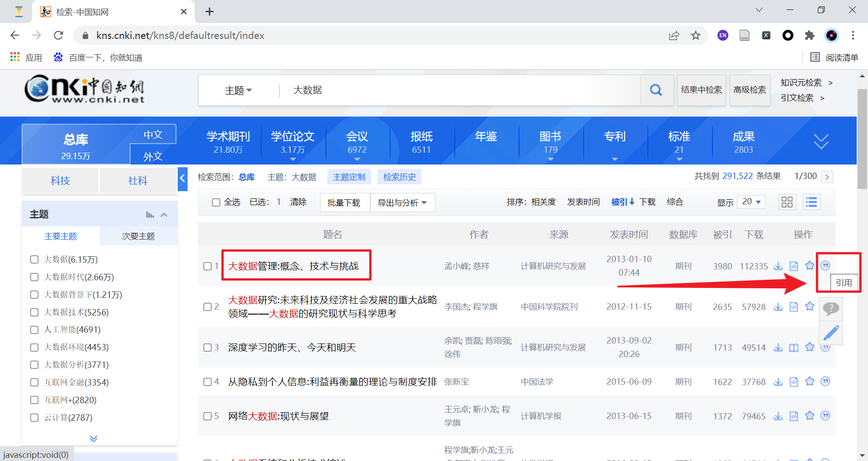Open the question feedback bubble icon
This screenshot has width=868, height=461.
click(831, 309)
